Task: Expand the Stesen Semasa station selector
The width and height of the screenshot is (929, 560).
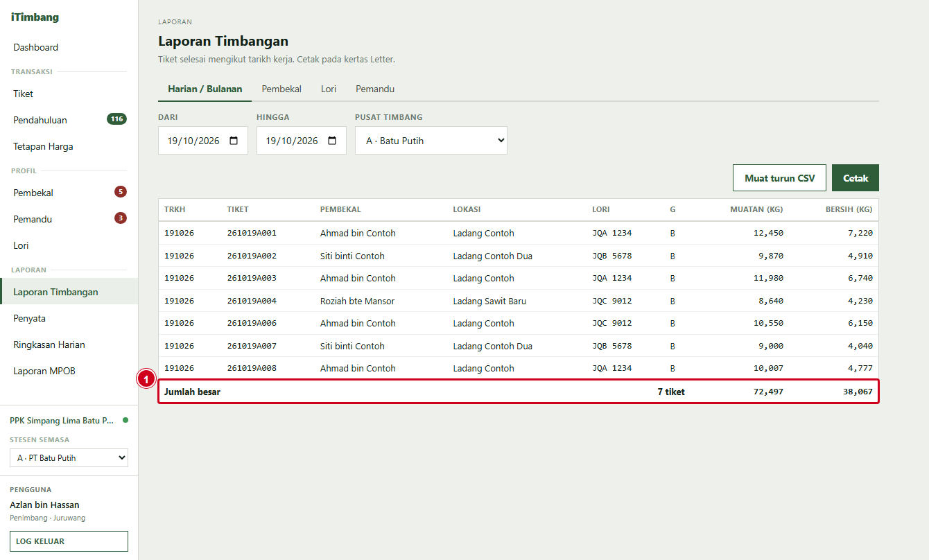Action: (69, 458)
